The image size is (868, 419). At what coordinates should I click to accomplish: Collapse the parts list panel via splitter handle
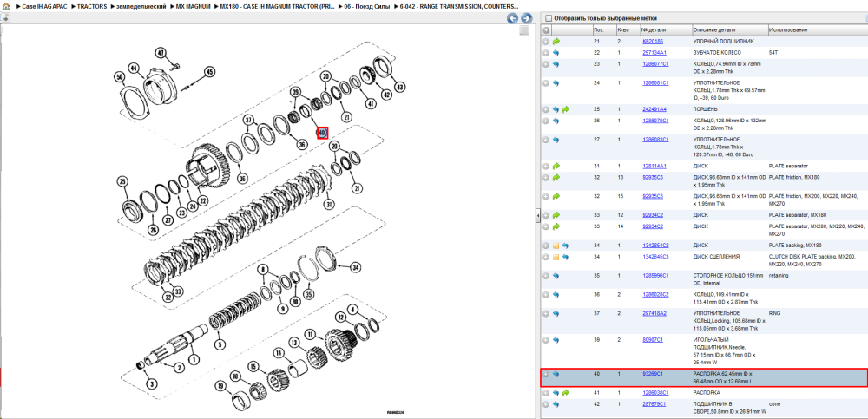tap(537, 216)
